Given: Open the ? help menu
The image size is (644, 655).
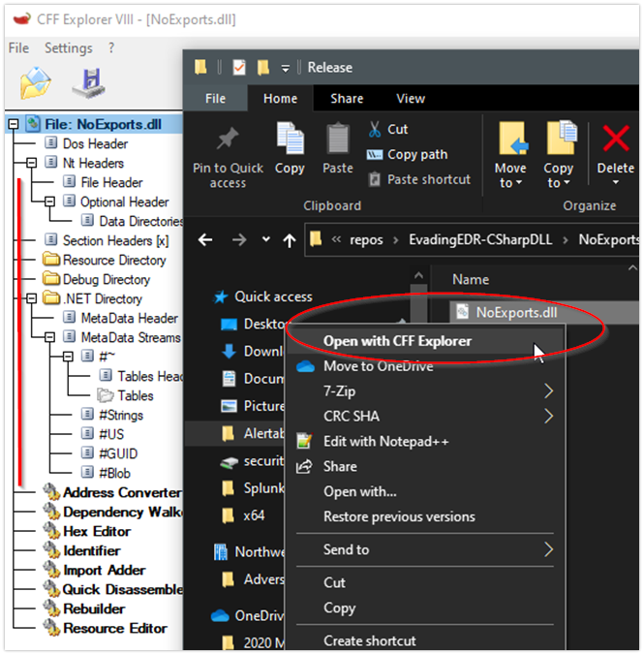Looking at the screenshot, I should point(110,47).
